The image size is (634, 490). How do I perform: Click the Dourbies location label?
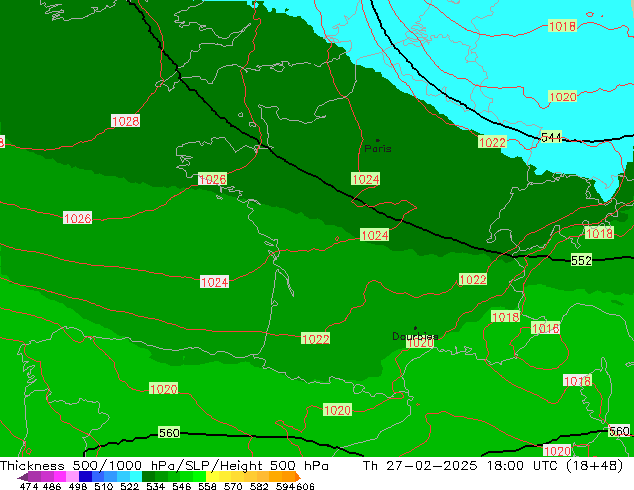(415, 336)
